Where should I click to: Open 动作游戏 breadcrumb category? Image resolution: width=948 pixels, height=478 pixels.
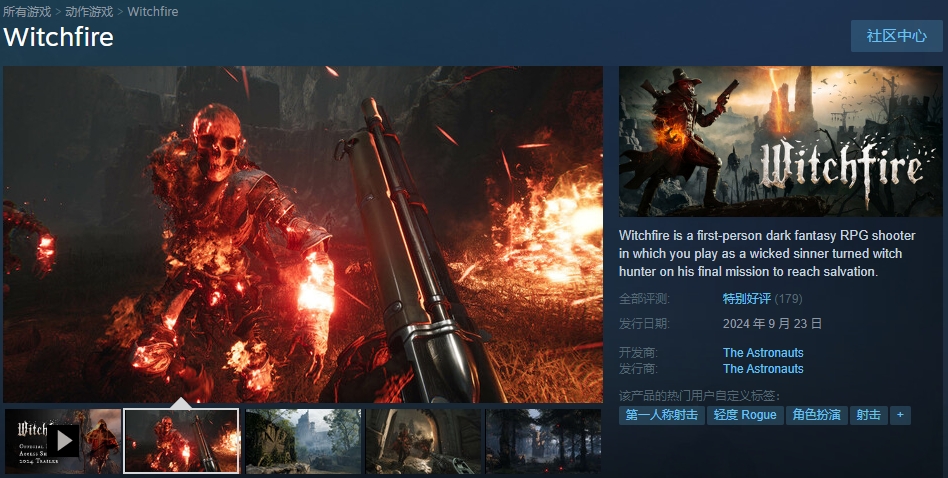click(89, 11)
